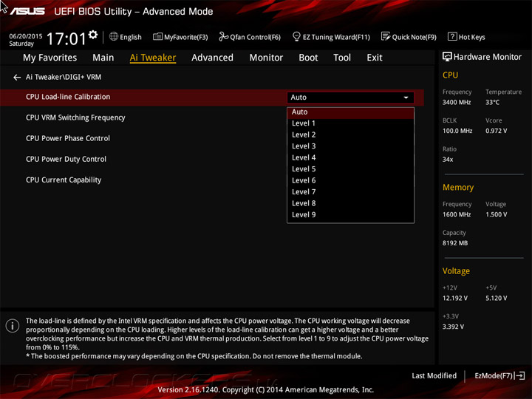Image resolution: width=532 pixels, height=399 pixels.
Task: Open the My Favorites tab
Action: pyautogui.click(x=50, y=58)
